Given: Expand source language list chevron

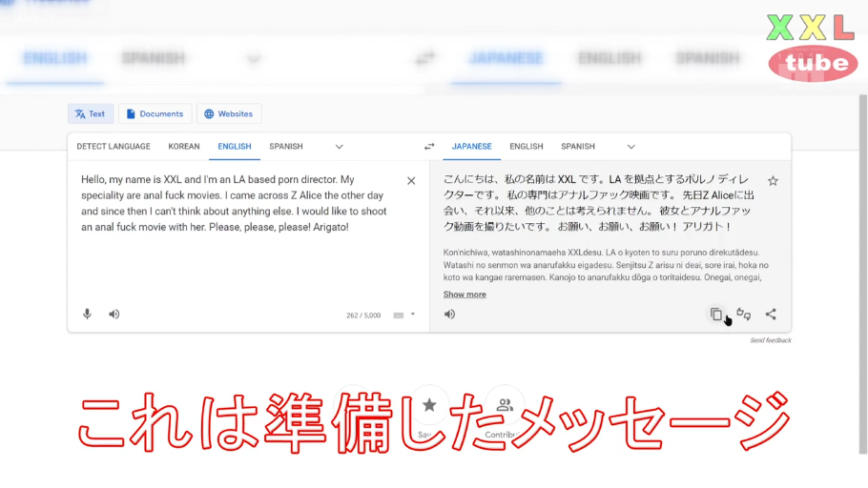Looking at the screenshot, I should 339,147.
